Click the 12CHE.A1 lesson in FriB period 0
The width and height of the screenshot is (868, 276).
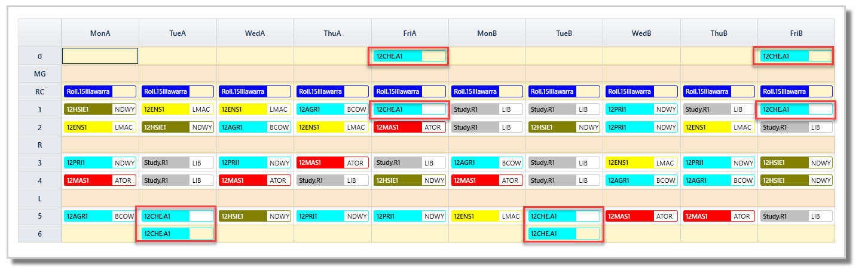pyautogui.click(x=796, y=56)
